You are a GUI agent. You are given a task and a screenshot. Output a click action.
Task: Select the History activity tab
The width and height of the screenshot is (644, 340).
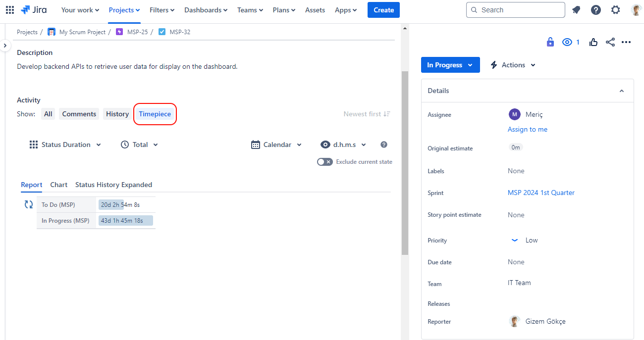click(x=117, y=114)
